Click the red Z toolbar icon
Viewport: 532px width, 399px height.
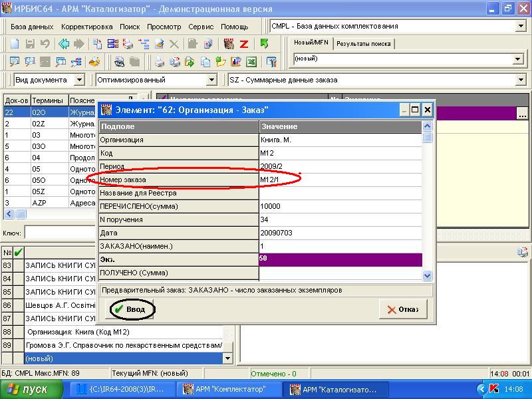point(244,44)
